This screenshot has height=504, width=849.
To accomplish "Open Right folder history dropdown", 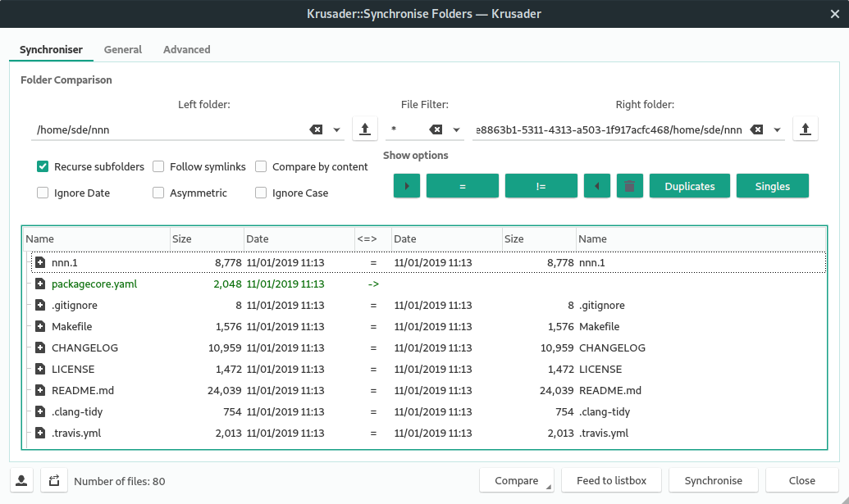I will click(777, 129).
